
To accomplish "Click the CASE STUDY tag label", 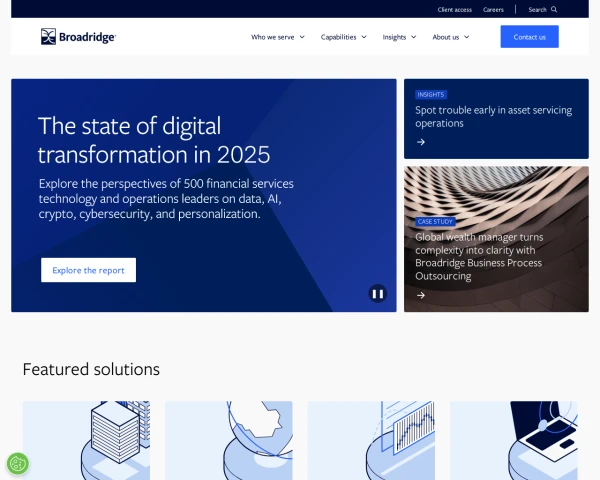I will tap(435, 222).
